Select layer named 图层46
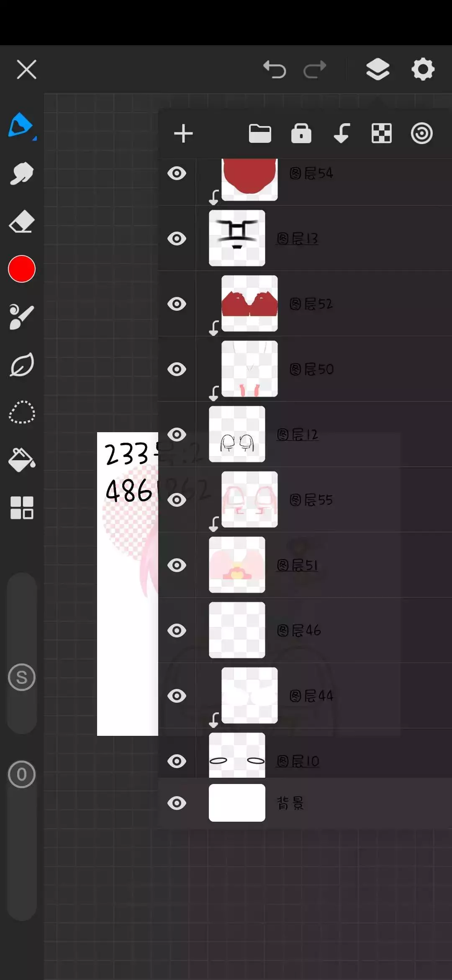452x980 pixels. click(x=305, y=630)
